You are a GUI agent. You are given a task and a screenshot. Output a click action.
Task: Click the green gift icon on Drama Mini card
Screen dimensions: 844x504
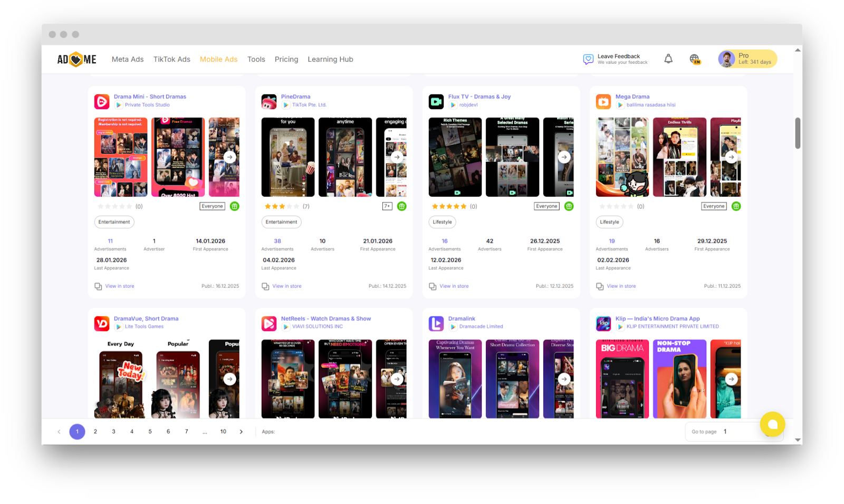coord(234,206)
